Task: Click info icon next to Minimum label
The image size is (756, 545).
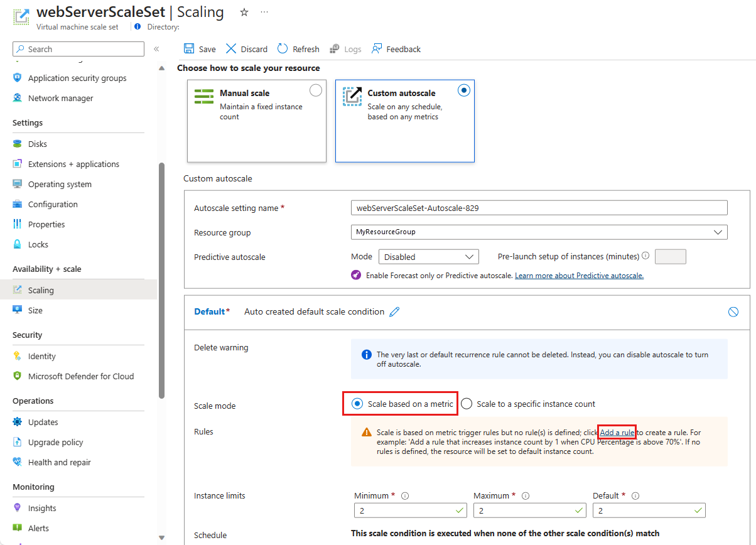Action: coord(404,495)
